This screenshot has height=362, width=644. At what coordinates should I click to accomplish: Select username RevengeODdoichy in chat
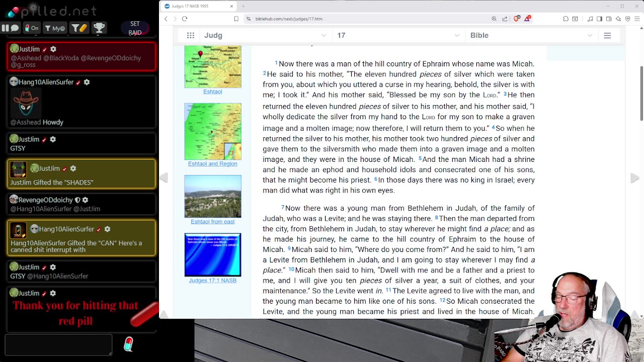click(46, 200)
